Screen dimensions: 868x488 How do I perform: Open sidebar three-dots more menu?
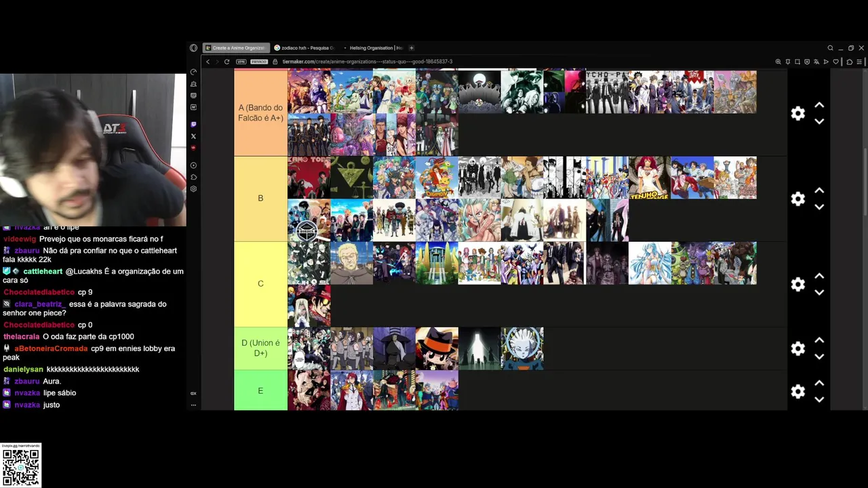[193, 405]
